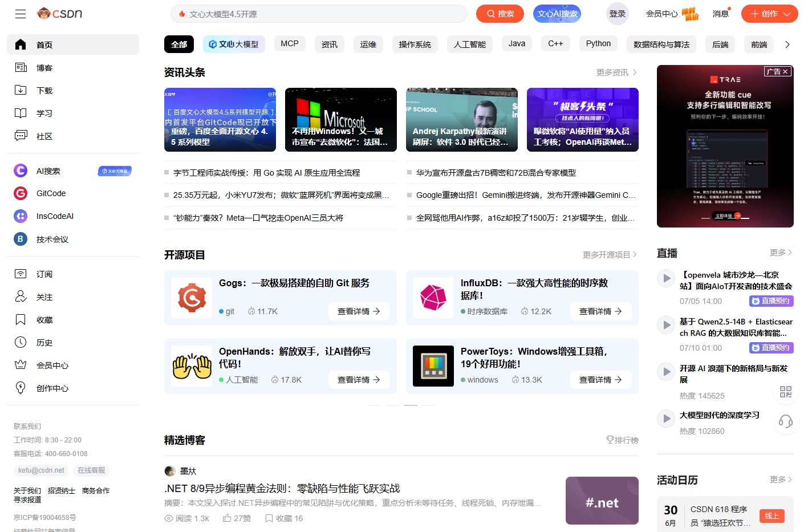812x532 pixels.
Task: Open 关注 follow icon in sidebar
Action: (21, 297)
